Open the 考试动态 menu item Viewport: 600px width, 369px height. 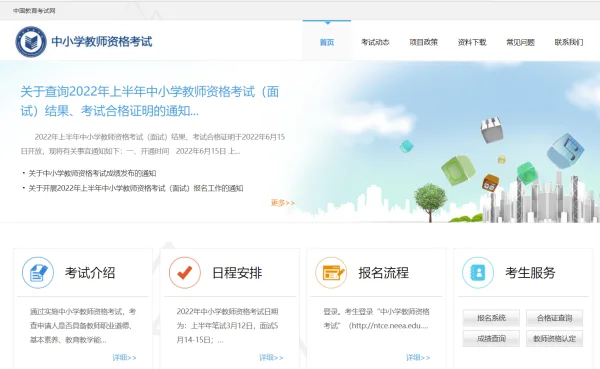pyautogui.click(x=375, y=42)
